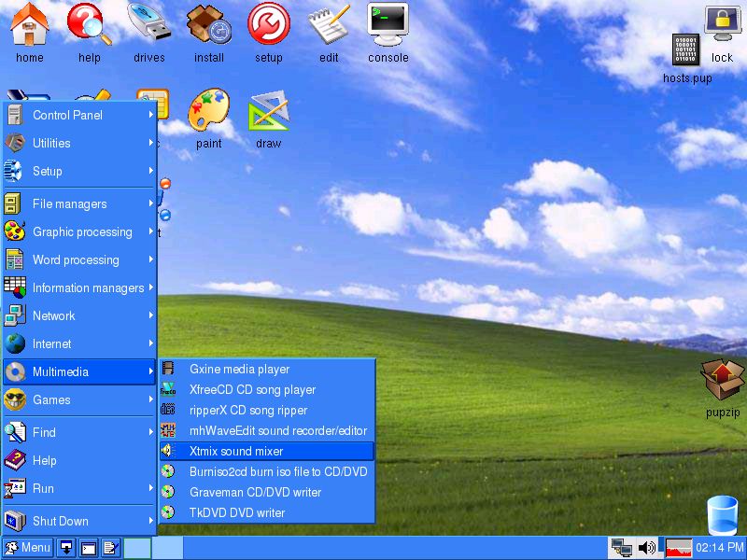Click the red memory graph tray icon
747x560 pixels.
tap(679, 548)
